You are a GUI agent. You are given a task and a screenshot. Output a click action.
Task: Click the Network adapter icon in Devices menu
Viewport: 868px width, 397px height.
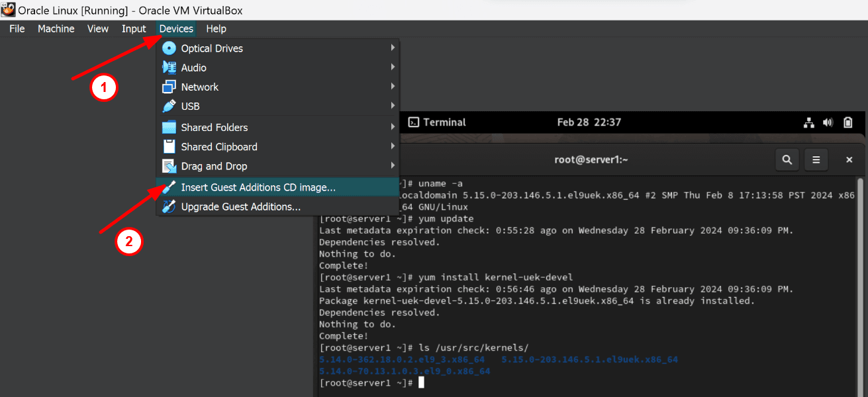[169, 87]
